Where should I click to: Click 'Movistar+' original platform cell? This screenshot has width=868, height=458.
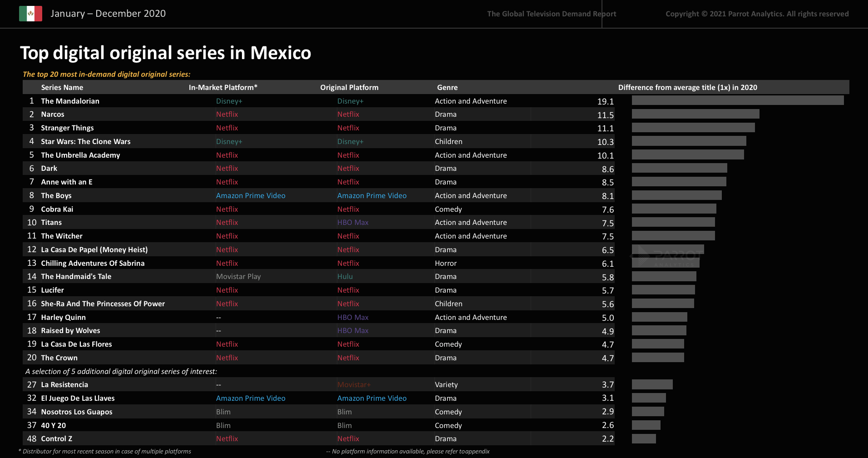[354, 384]
